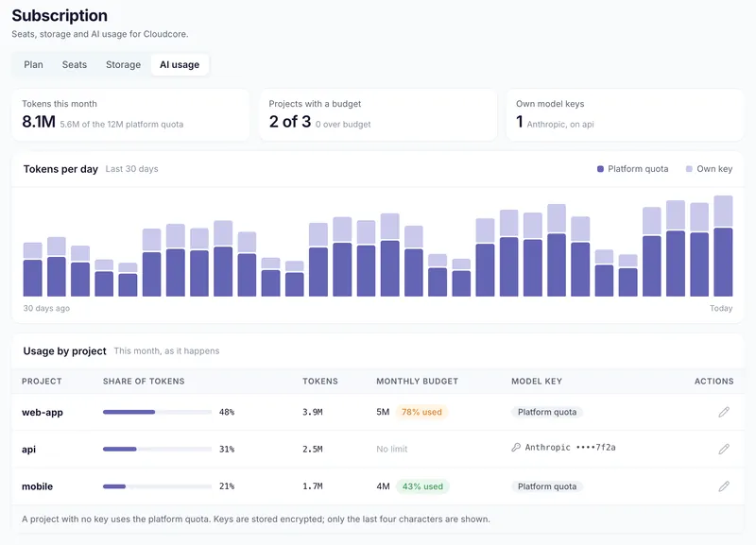
Task: Click the web-app share of tokens bar
Action: point(157,412)
